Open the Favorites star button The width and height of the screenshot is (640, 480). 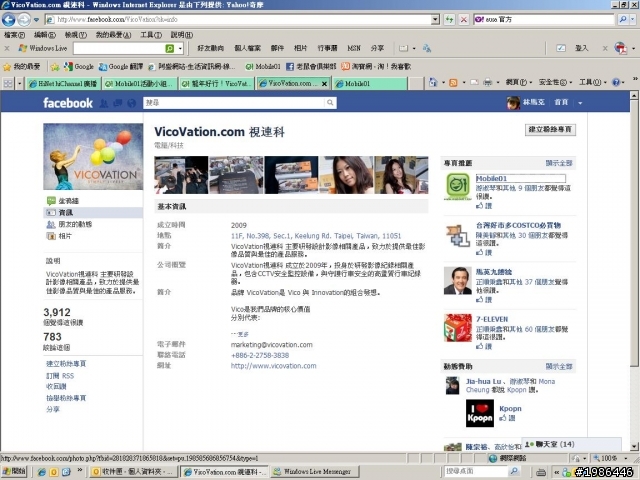point(21,66)
